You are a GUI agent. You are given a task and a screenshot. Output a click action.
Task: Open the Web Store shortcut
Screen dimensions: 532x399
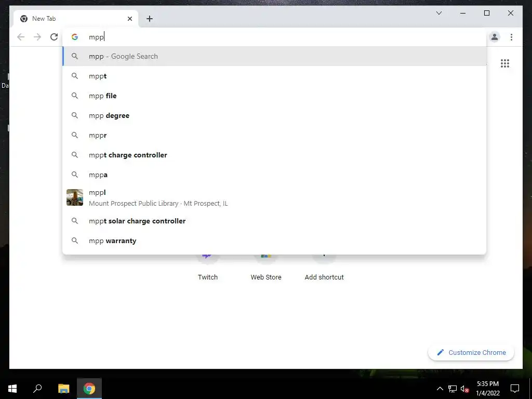[266, 268]
